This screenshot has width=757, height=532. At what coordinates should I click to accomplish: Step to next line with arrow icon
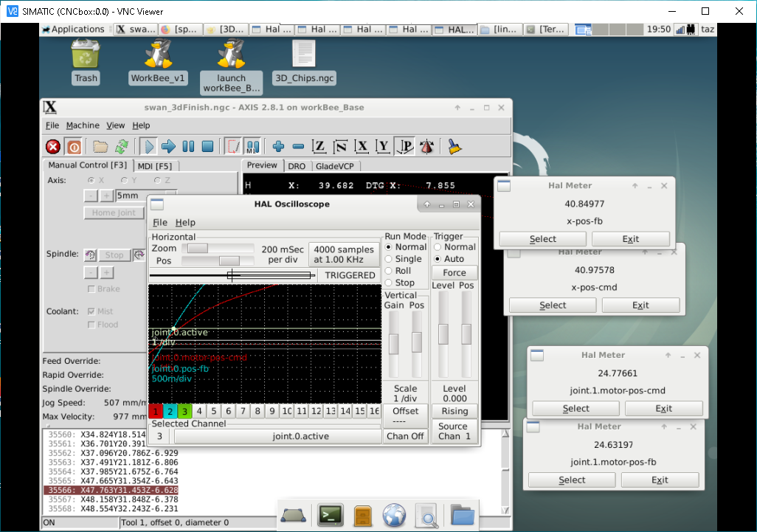(x=168, y=146)
